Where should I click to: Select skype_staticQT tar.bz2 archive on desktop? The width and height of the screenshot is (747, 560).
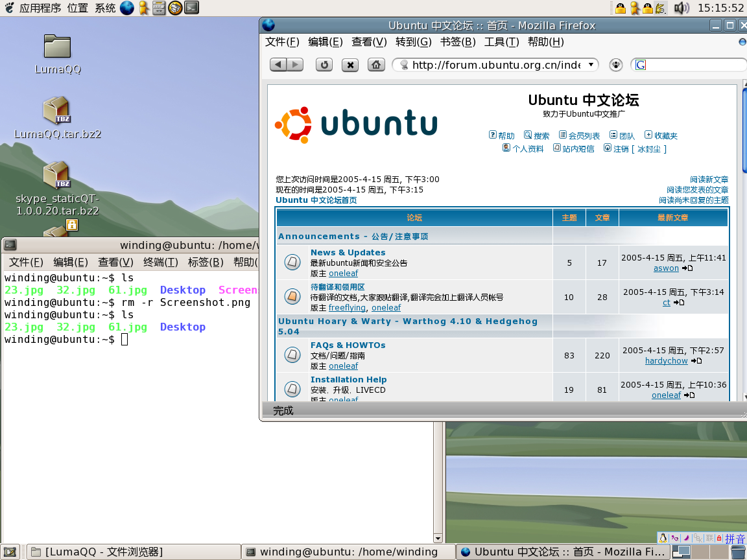coord(58,189)
